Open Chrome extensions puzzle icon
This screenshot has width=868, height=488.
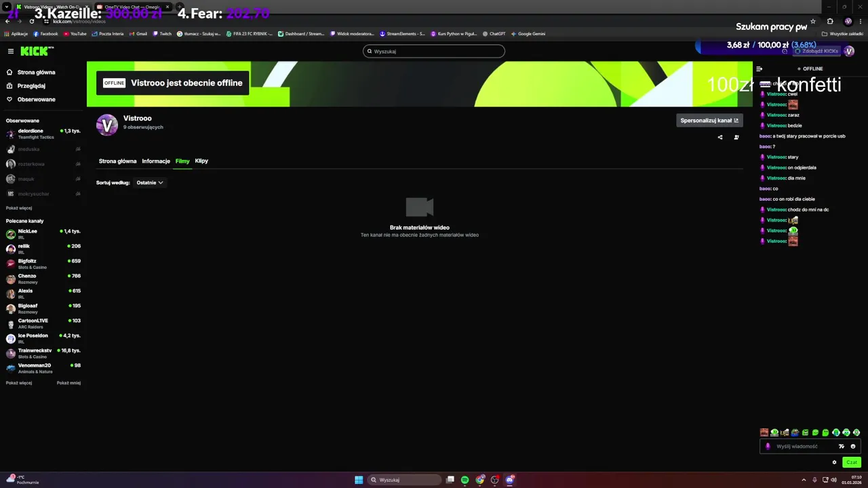coord(830,21)
